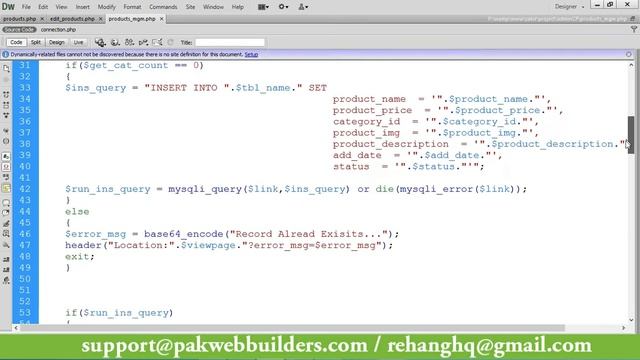Viewport: 640px width, 360px height.
Task: Open the Commands menu
Action: [163, 7]
